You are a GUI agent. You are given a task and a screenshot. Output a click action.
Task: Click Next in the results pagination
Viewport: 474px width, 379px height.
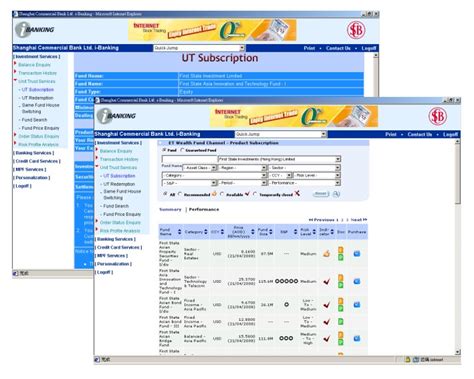pyautogui.click(x=359, y=220)
